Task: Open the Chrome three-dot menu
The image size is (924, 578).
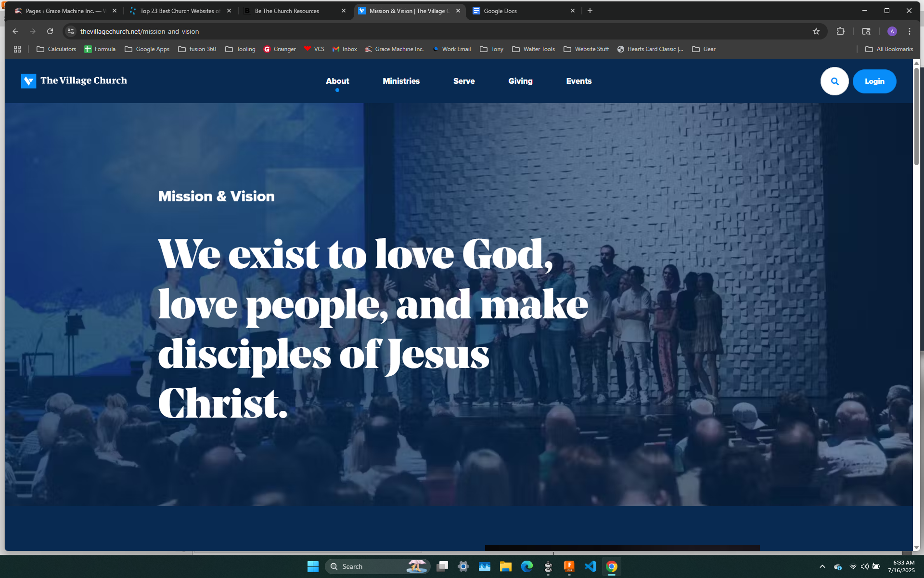Action: click(909, 31)
